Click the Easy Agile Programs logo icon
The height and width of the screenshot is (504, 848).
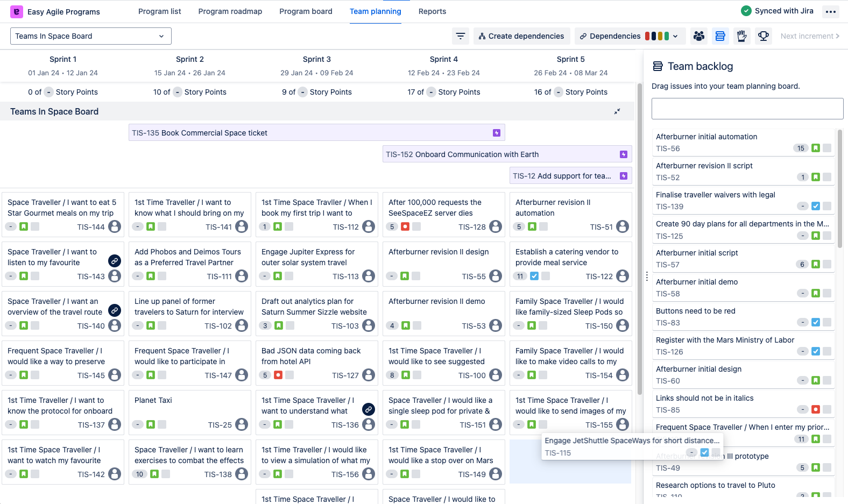click(17, 11)
